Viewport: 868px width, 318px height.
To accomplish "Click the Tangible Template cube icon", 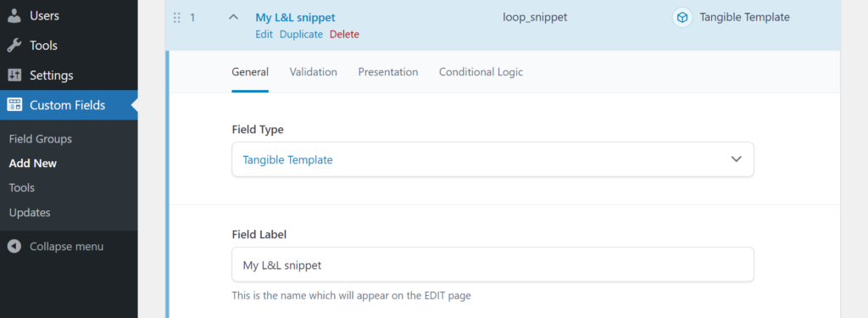I will pos(682,18).
